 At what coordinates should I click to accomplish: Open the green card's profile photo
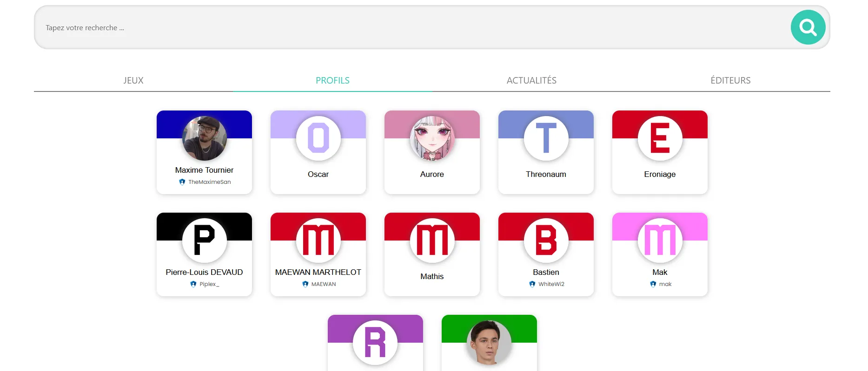(489, 343)
